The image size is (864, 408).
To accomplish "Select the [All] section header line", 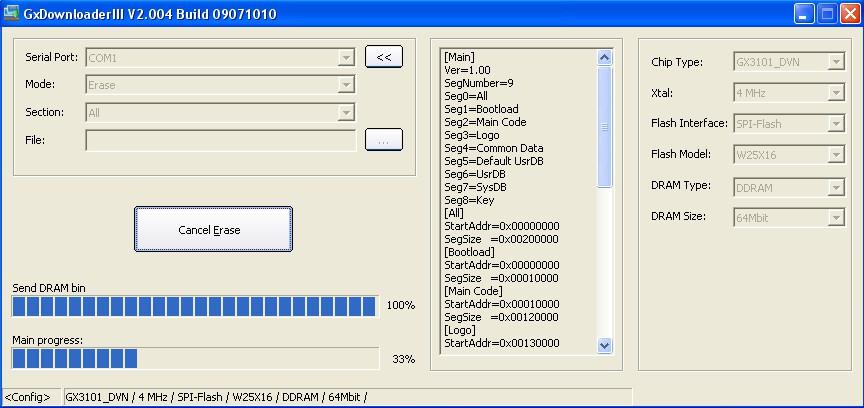I will click(x=454, y=213).
